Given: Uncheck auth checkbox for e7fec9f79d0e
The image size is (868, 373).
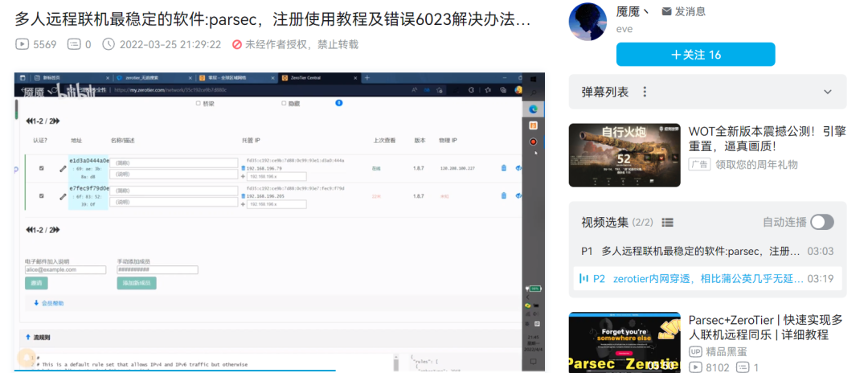Looking at the screenshot, I should 42,195.
